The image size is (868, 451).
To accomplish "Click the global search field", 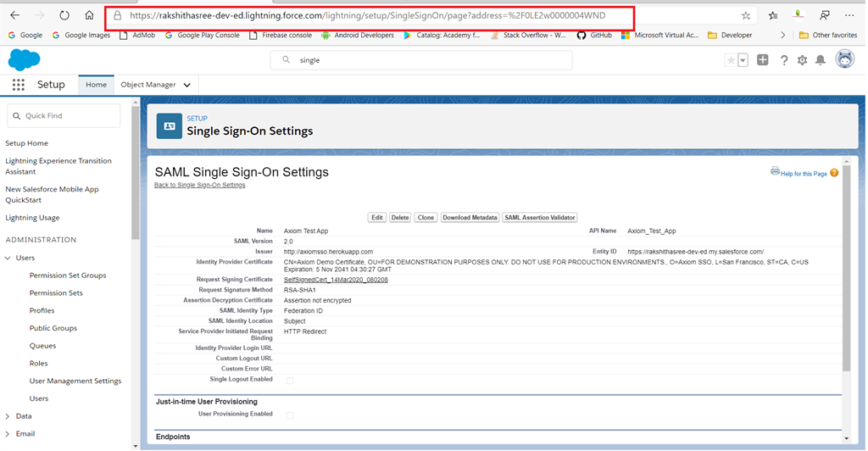I will 421,59.
